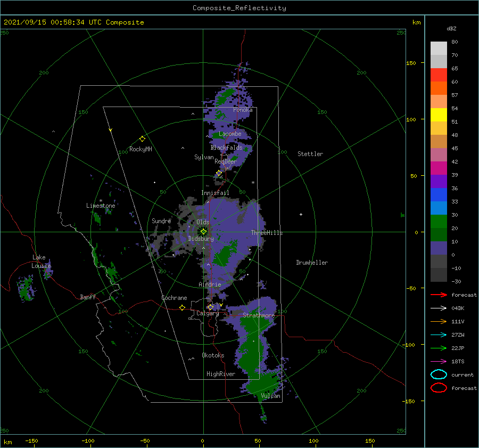Select the yellow diamond marker above Calgary
Image resolution: width=479 pixels, height=448 pixels.
coord(210,307)
